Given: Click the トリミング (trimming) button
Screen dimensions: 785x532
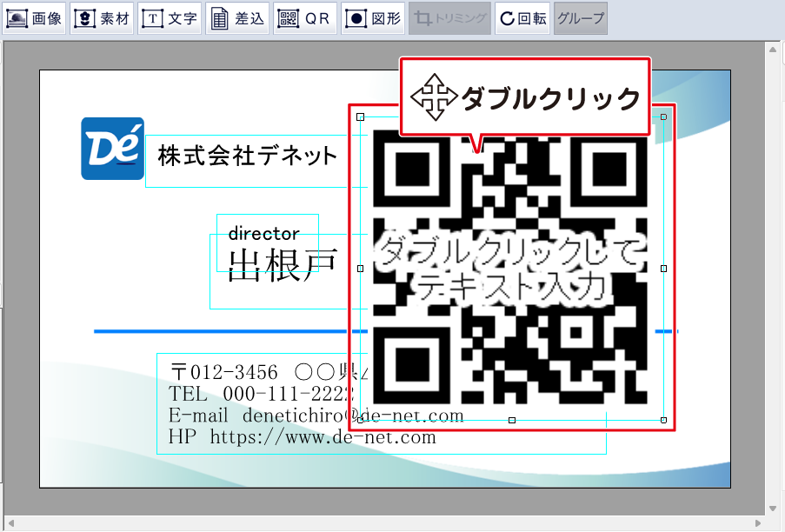Looking at the screenshot, I should click(449, 18).
